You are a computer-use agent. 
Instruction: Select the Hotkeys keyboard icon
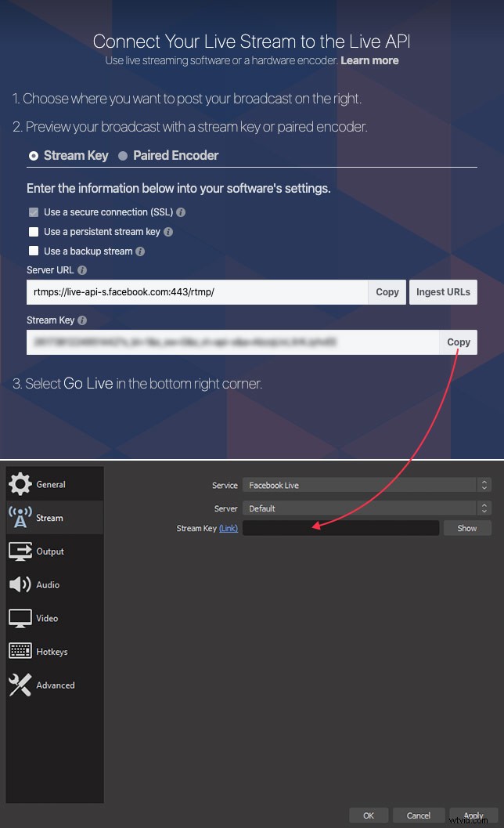20,652
